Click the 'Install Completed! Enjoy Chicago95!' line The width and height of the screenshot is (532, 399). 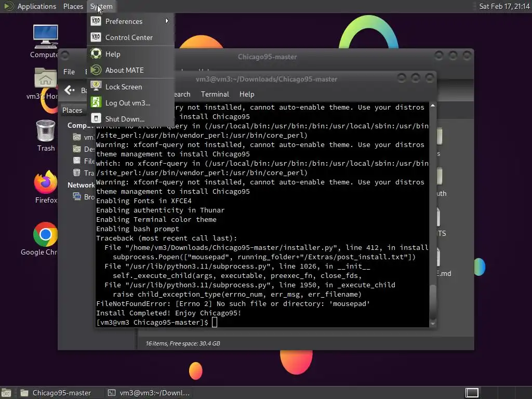point(169,313)
